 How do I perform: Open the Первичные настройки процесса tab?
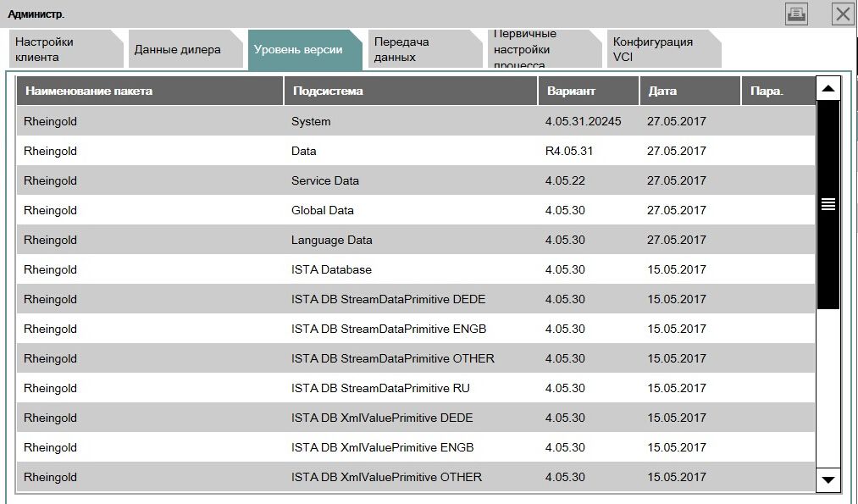tap(545, 49)
